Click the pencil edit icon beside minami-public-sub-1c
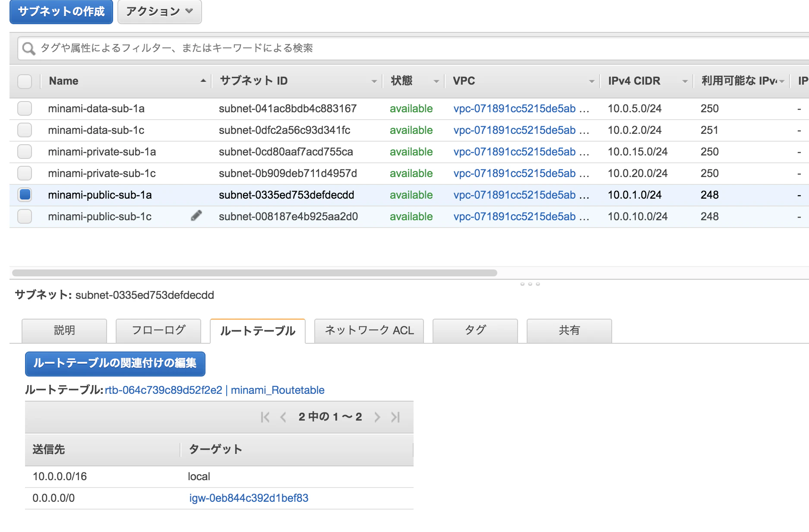 (196, 215)
